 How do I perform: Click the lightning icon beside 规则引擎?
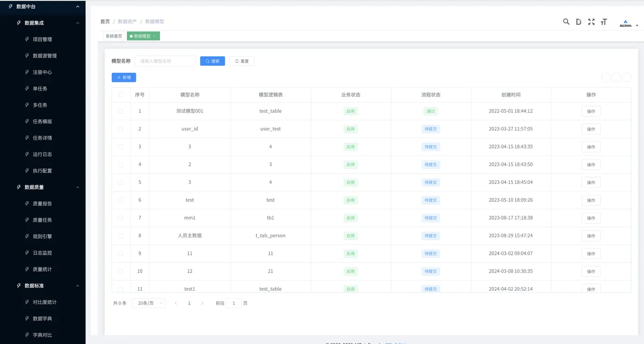tap(27, 236)
